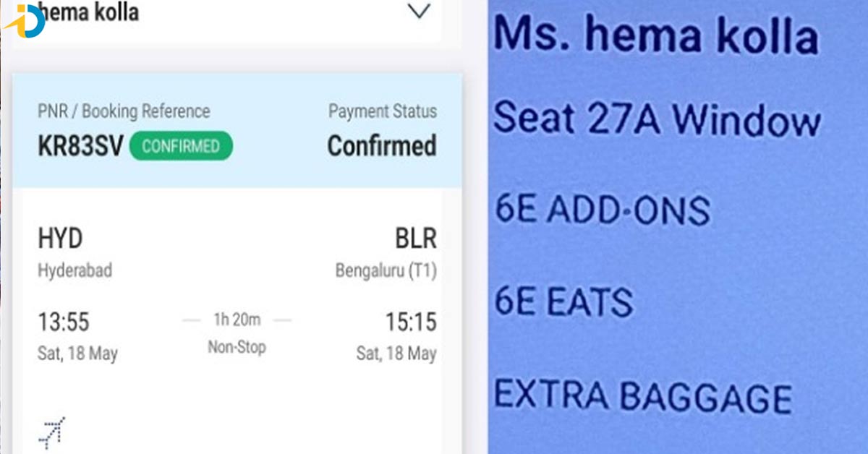868x454 pixels.
Task: Click the green CONFIRMED badge
Action: (181, 146)
